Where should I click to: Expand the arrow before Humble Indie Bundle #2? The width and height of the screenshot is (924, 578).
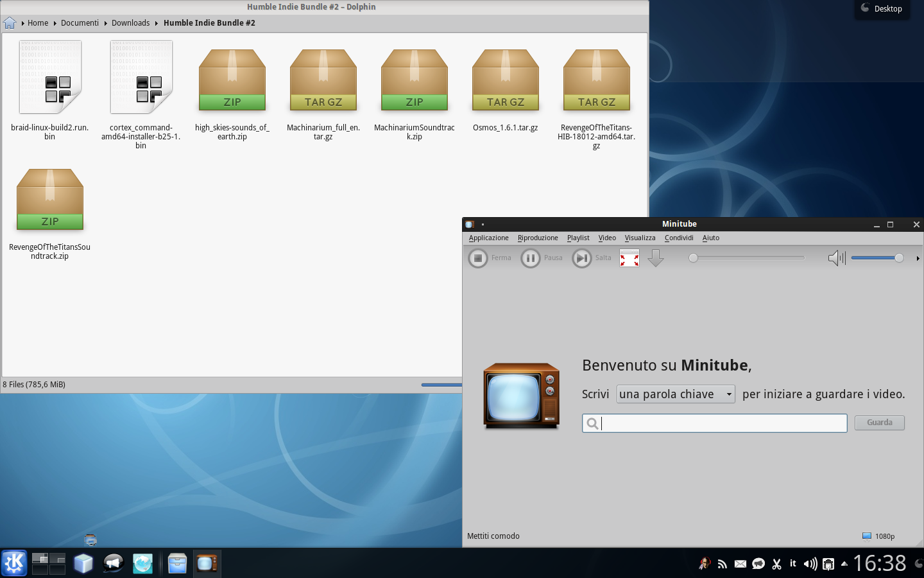click(157, 23)
